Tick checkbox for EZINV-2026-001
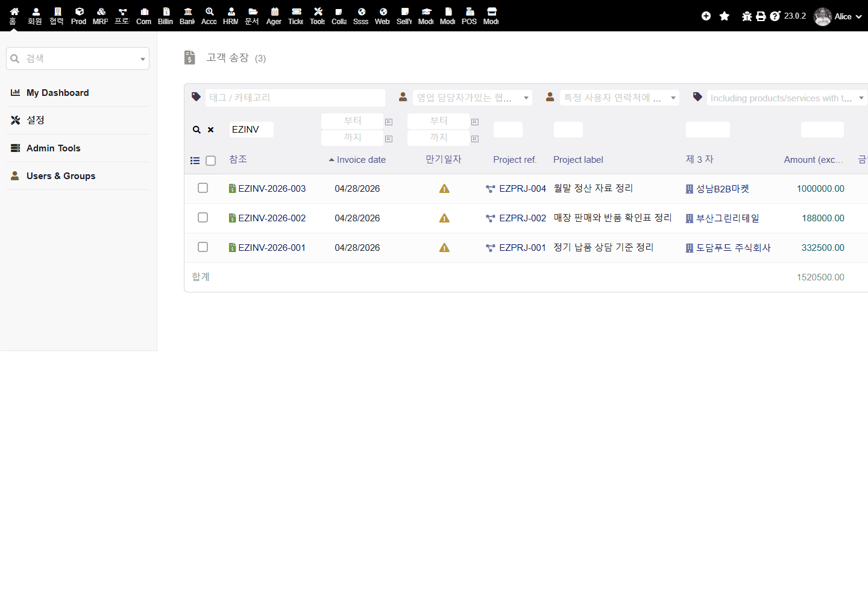Image resolution: width=868 pixels, height=603 pixels. 203,247
